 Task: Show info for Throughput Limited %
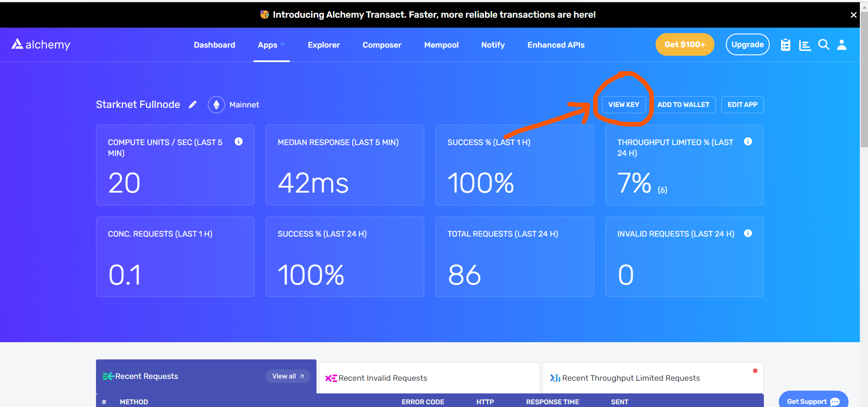coord(748,141)
